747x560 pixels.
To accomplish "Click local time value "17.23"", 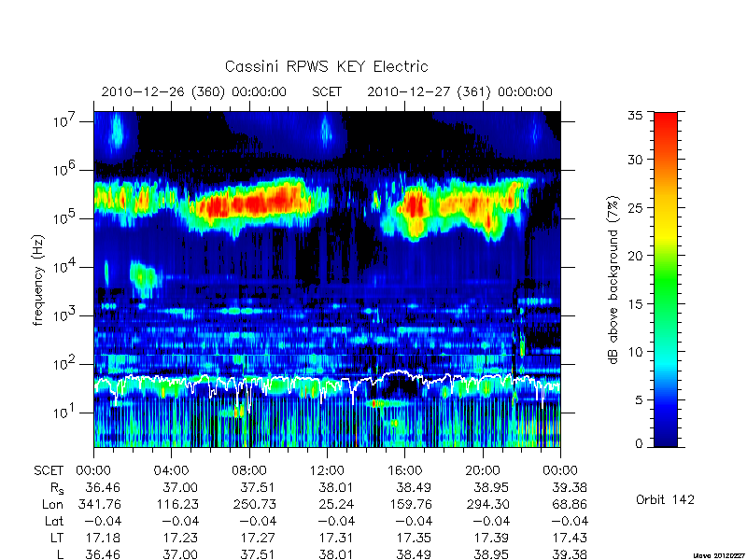I will pyautogui.click(x=180, y=538).
